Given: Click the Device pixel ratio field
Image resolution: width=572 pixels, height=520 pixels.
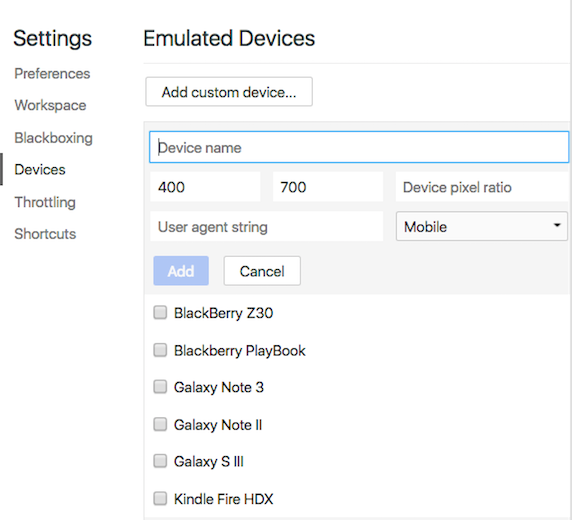Looking at the screenshot, I should point(482,187).
